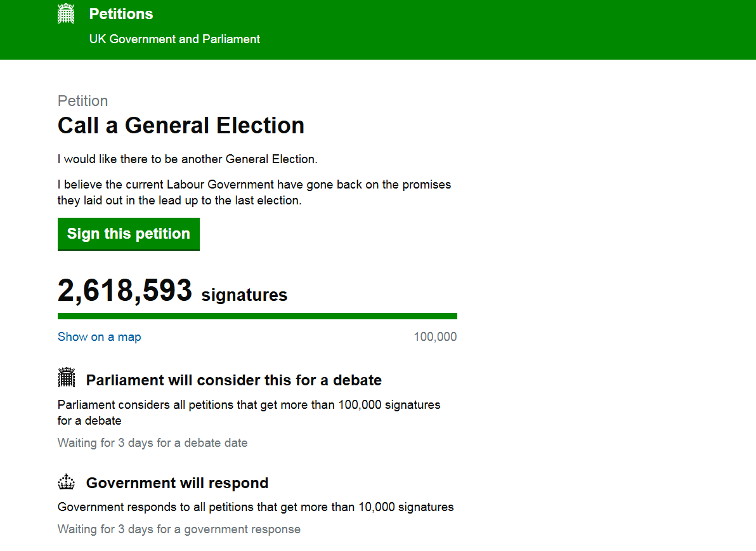The image size is (756, 551).
Task: Click the text about petitions exceeding 10,000 signatures
Action: (256, 507)
